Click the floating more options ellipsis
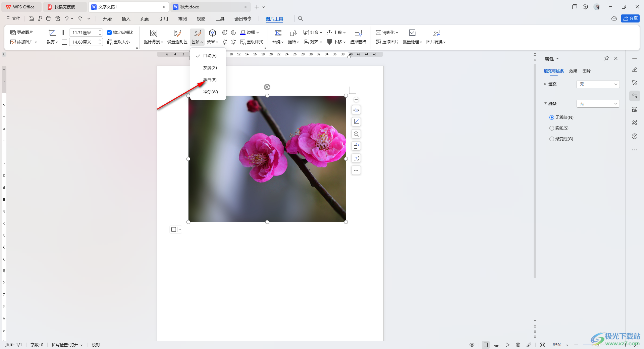 (x=356, y=170)
